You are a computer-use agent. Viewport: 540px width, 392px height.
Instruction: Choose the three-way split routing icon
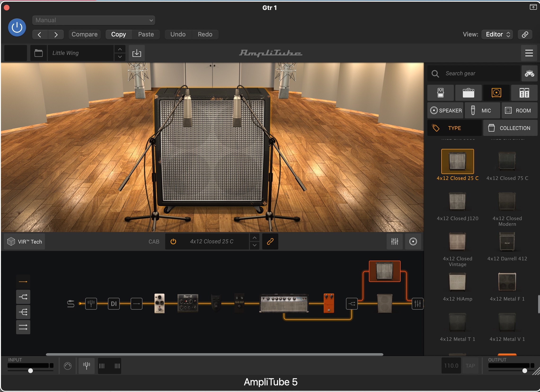pyautogui.click(x=23, y=312)
